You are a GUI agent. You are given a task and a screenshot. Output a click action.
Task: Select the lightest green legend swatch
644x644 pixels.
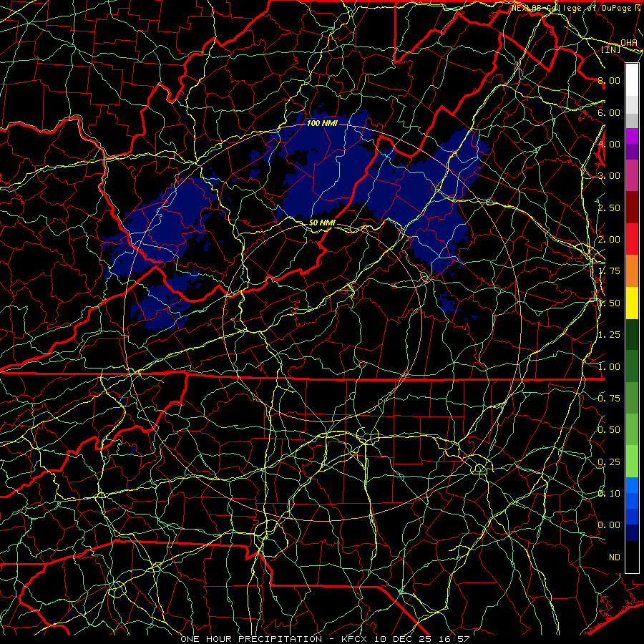(632, 462)
